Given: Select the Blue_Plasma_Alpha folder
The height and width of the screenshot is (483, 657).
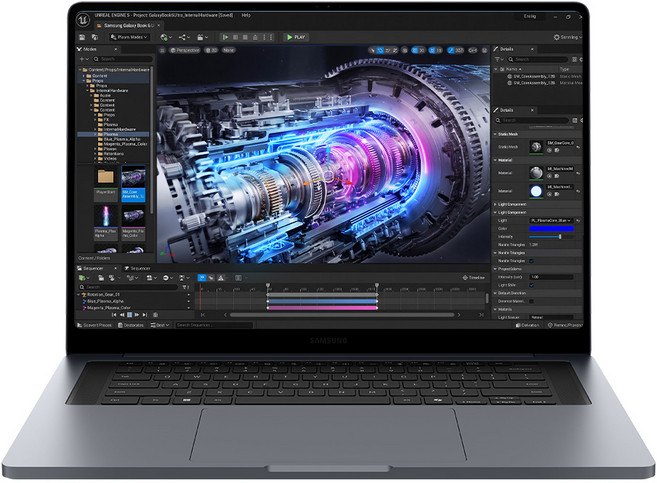Looking at the screenshot, I should click(x=119, y=139).
